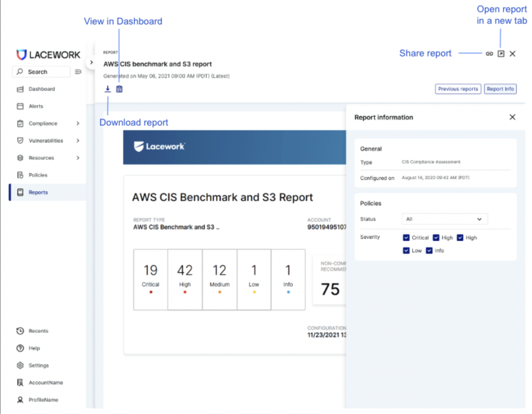Open Help from the sidebar
The image size is (532, 414).
coord(34,348)
